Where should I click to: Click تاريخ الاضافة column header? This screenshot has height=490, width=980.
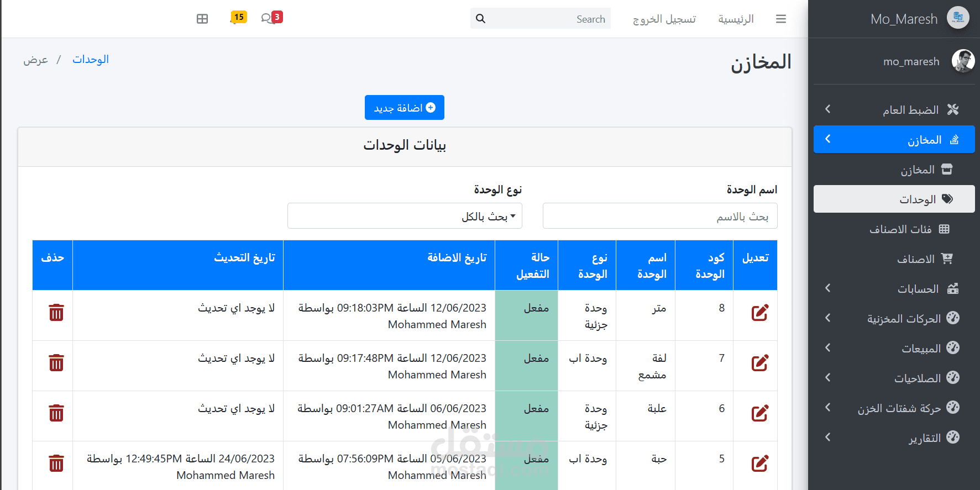[x=389, y=265]
